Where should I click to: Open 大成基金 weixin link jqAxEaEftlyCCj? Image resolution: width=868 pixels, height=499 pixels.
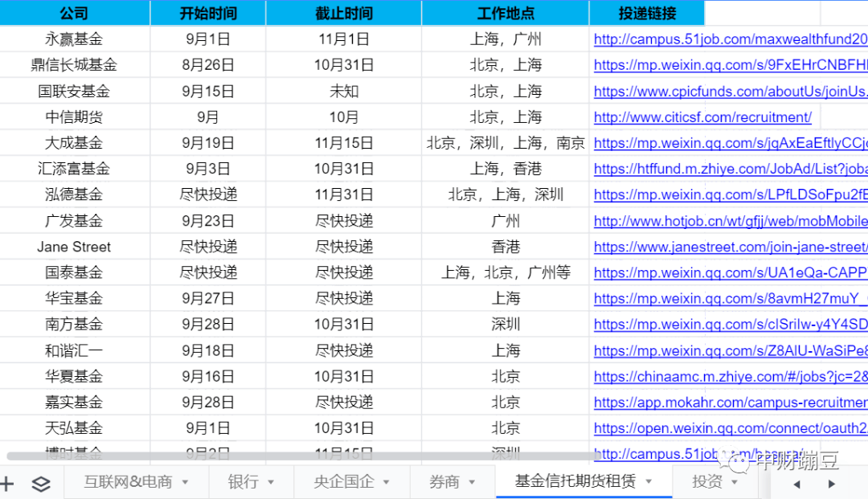pos(730,143)
